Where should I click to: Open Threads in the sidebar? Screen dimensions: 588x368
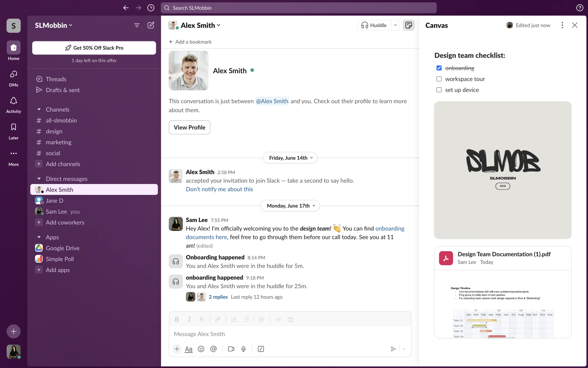coord(56,79)
